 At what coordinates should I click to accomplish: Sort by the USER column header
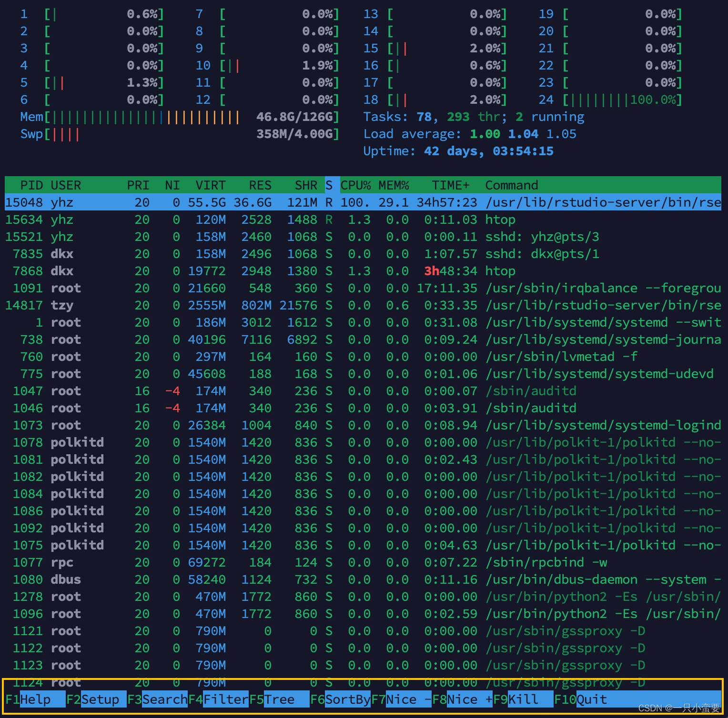pyautogui.click(x=66, y=185)
